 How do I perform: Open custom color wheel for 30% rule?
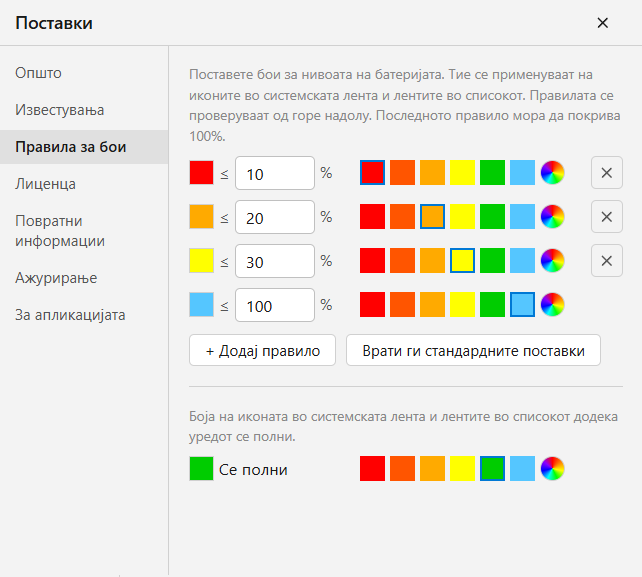(x=552, y=260)
